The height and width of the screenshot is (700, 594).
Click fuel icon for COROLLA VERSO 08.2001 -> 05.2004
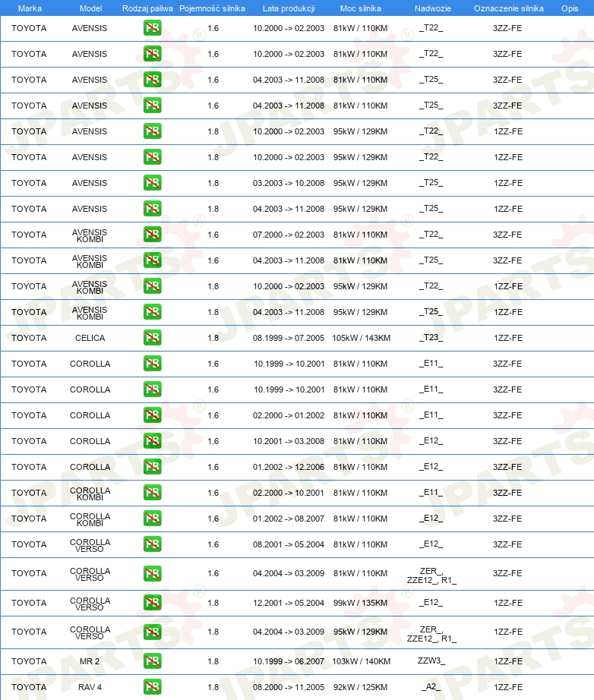click(x=152, y=544)
